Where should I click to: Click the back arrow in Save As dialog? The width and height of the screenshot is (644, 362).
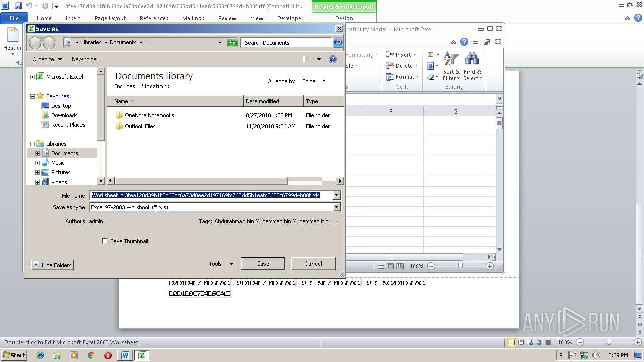[35, 43]
